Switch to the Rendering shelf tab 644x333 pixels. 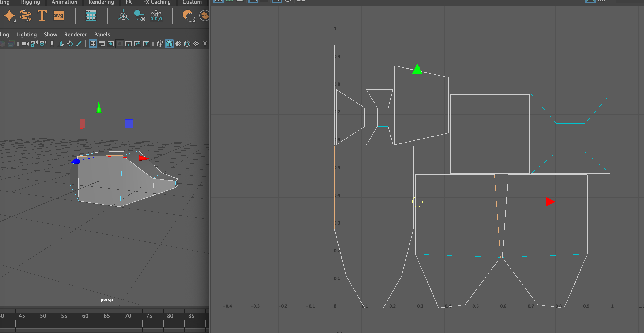101,2
